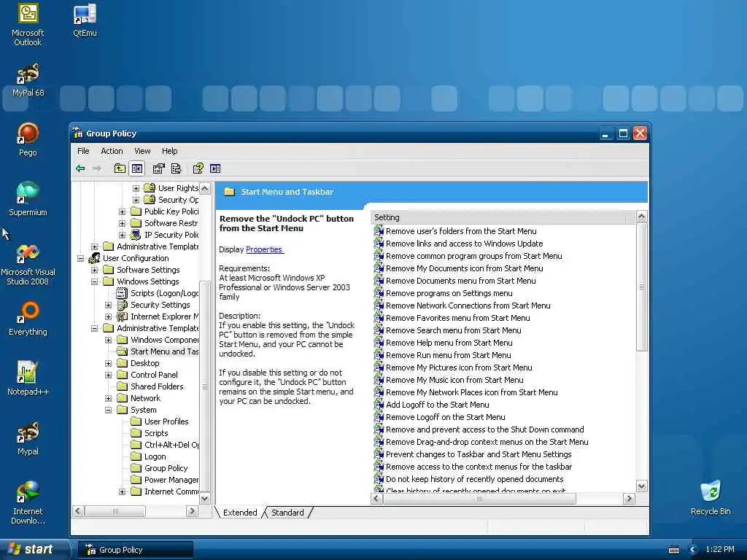The height and width of the screenshot is (560, 747).
Task: Switch to the Standard tab
Action: [287, 513]
